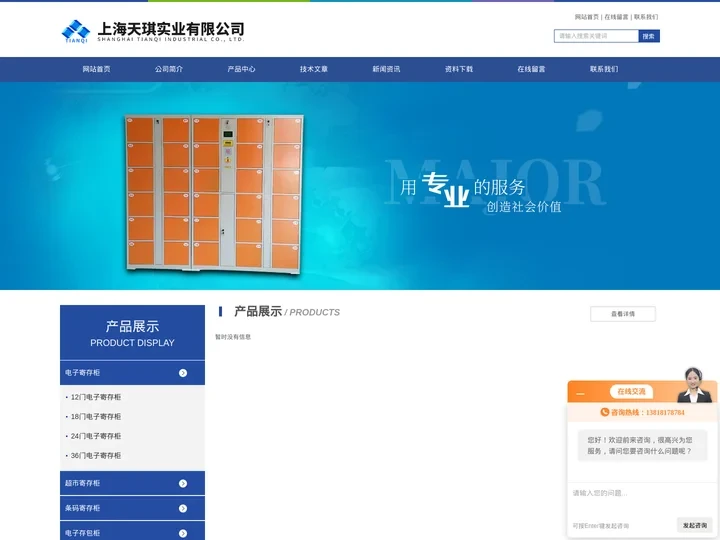720x540 pixels.
Task: Expand the 超市寄存柜 category arrow
Action: click(x=183, y=484)
